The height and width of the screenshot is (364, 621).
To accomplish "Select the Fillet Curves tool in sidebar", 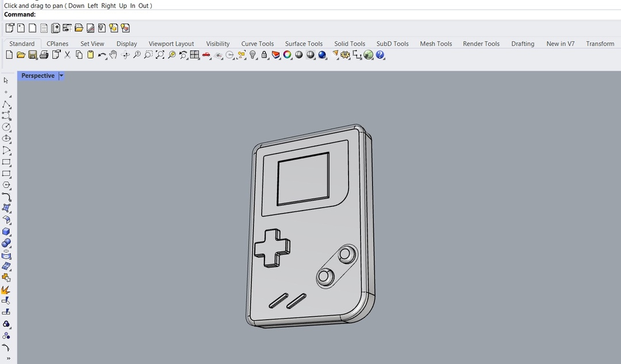I will coord(6,197).
